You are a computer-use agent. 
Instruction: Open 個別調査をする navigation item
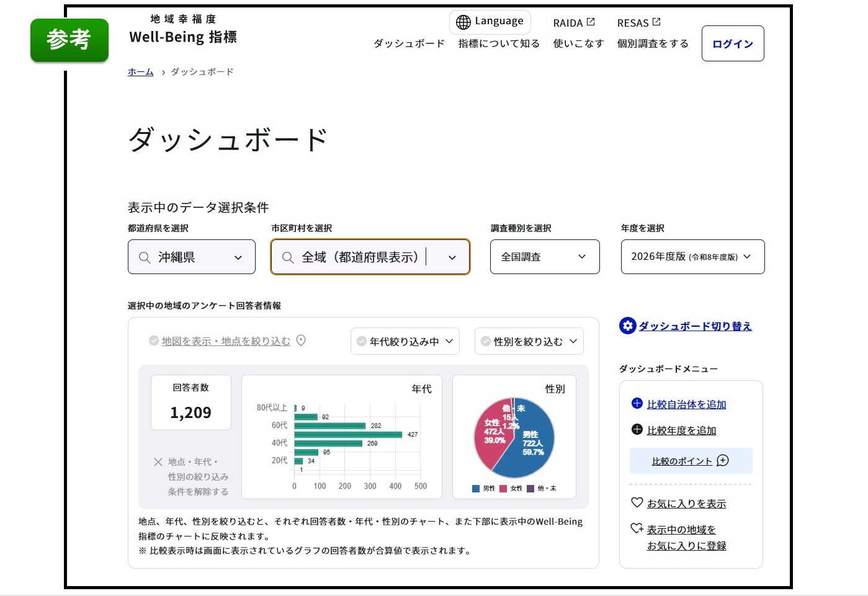point(653,43)
